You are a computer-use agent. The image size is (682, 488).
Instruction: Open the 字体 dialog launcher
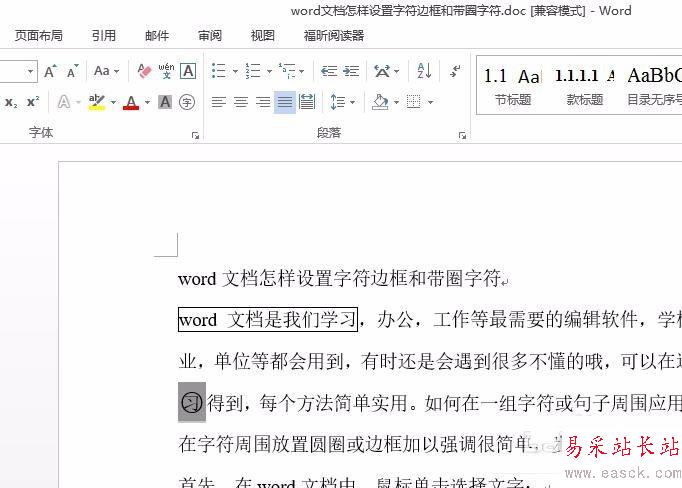pos(195,136)
